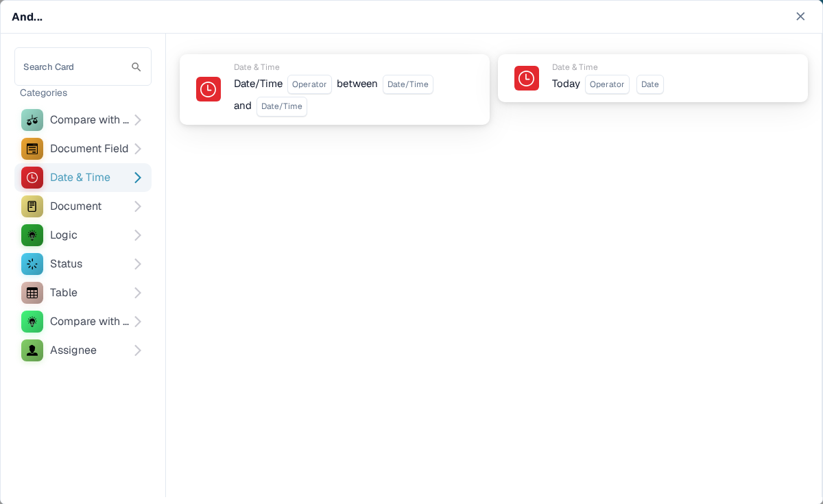Expand the Table category chevron

(137, 293)
